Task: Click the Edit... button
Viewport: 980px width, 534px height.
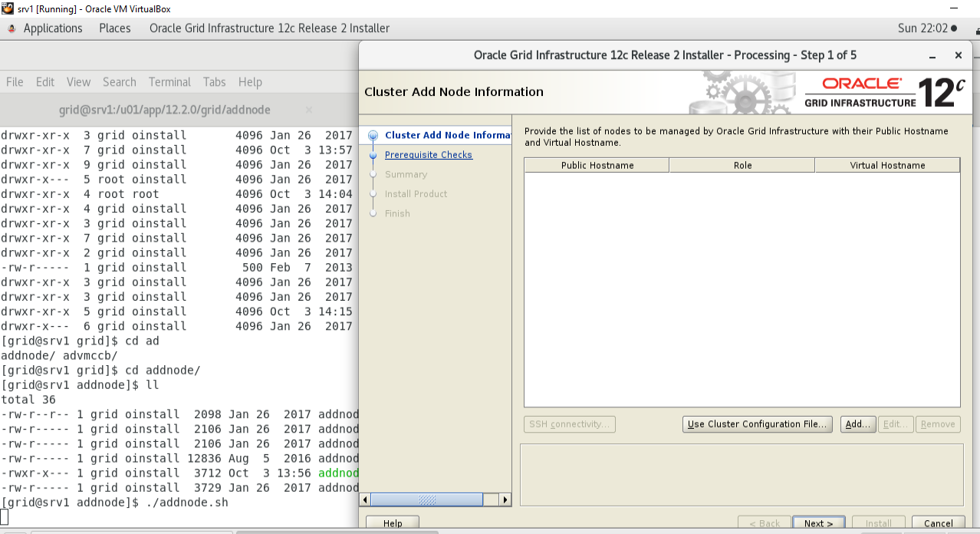Action: [896, 424]
